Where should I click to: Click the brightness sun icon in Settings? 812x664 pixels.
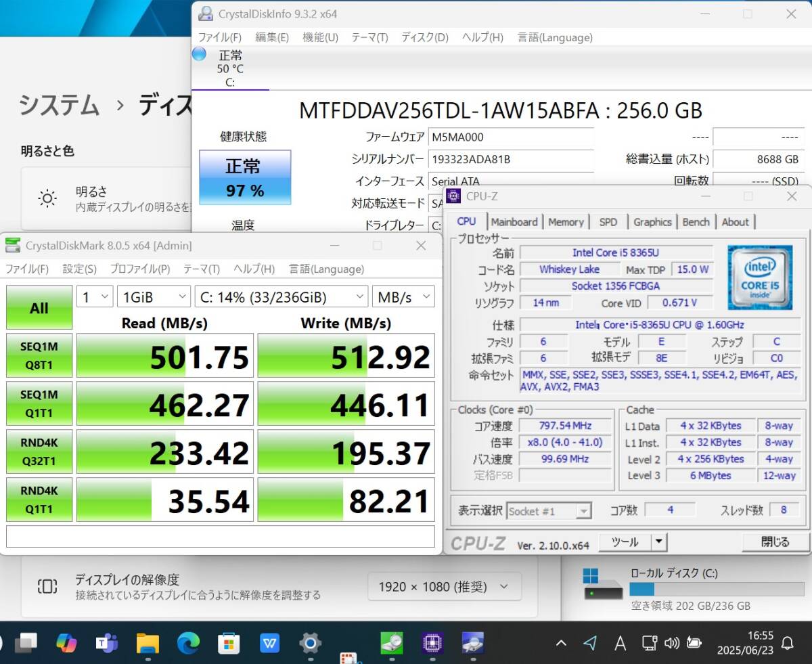47,198
